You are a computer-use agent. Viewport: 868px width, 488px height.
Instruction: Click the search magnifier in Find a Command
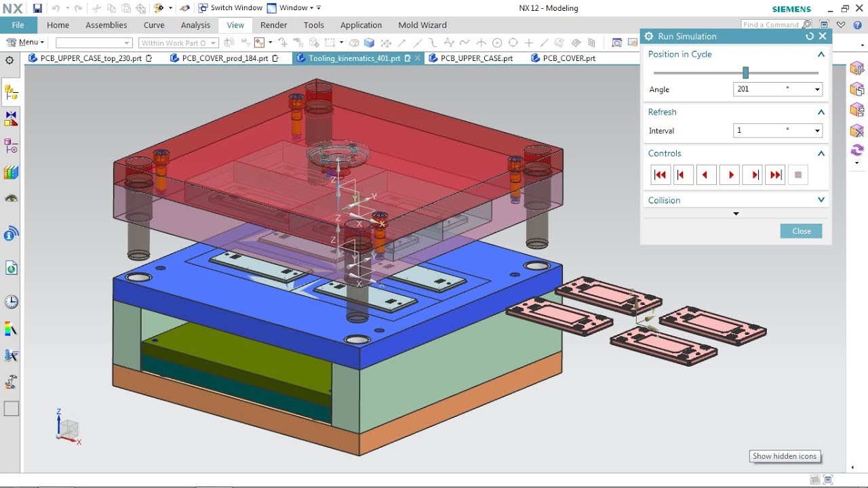[806, 24]
